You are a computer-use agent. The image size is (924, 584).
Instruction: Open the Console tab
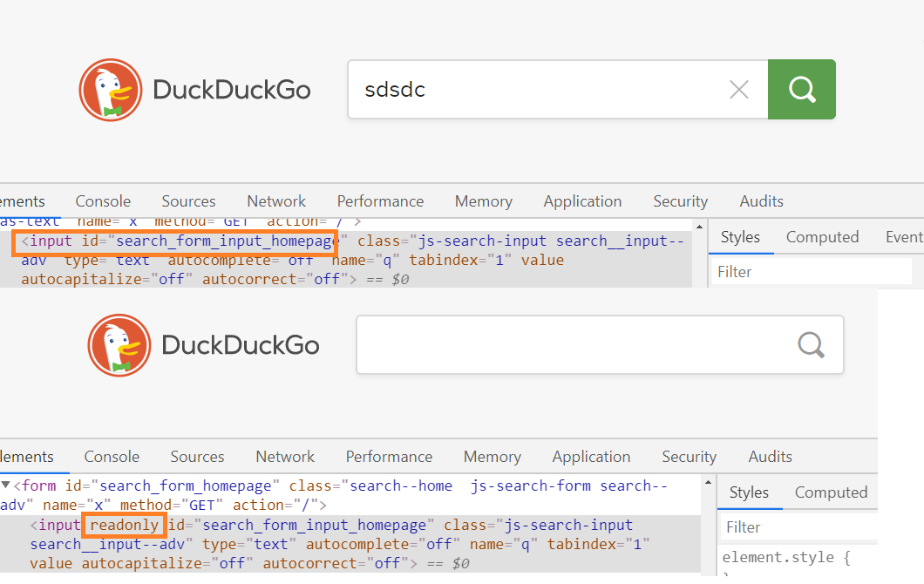pyautogui.click(x=103, y=200)
